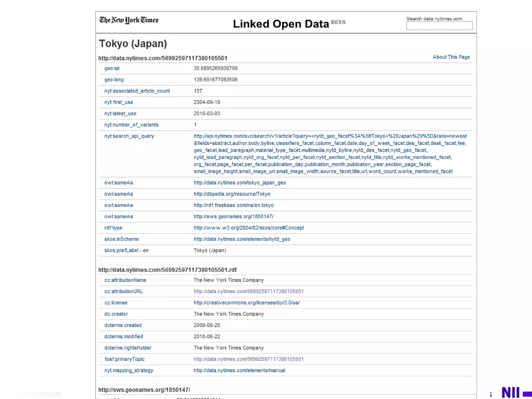Click the search data.nytimes.com input field
The width and height of the screenshot is (532, 399).
(x=439, y=26)
